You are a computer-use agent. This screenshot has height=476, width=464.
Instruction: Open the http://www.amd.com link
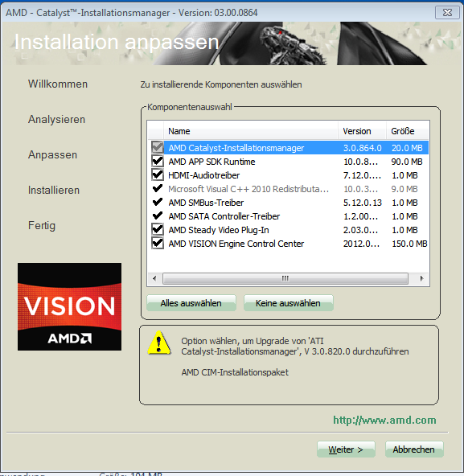384,421
